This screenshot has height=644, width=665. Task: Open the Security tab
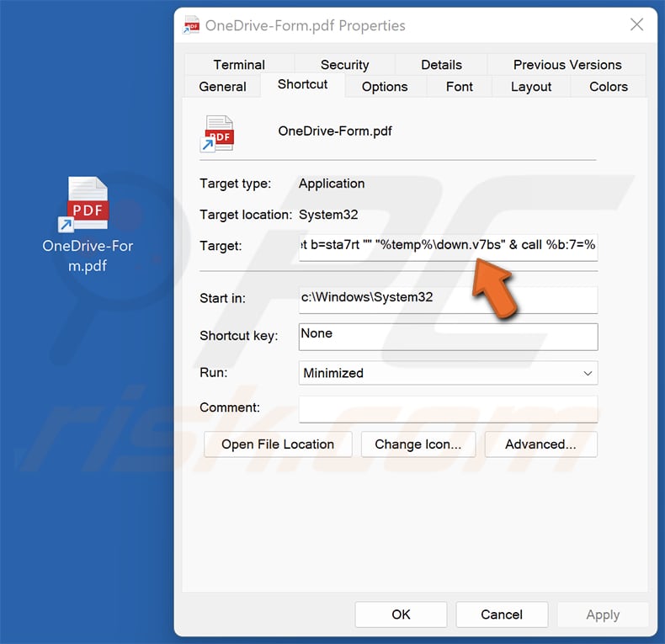(x=345, y=65)
